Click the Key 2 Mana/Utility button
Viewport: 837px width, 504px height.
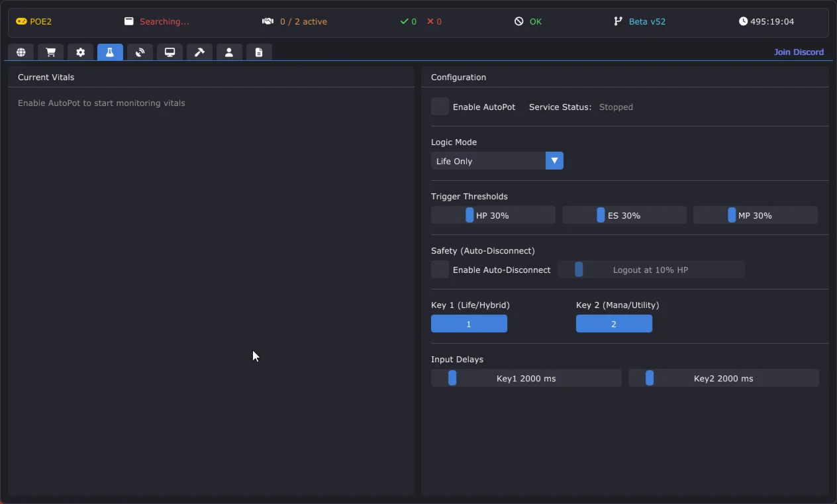click(x=614, y=324)
